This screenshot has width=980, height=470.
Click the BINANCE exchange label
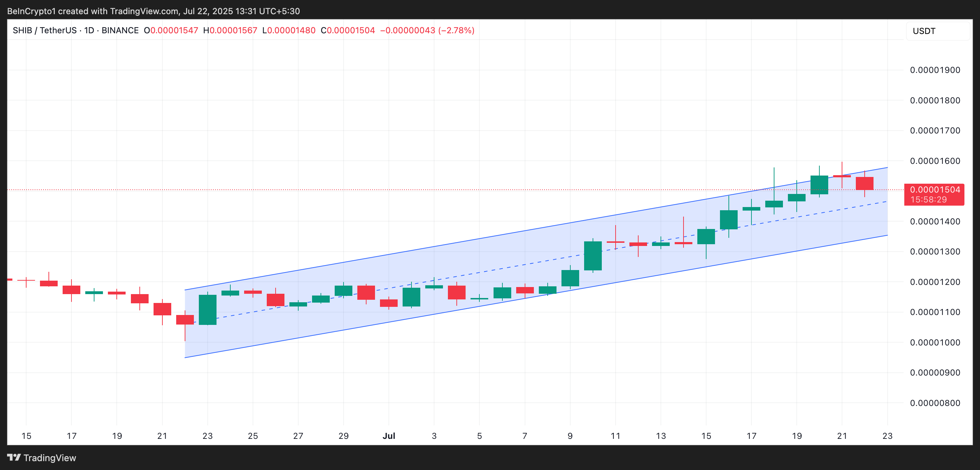(120, 30)
